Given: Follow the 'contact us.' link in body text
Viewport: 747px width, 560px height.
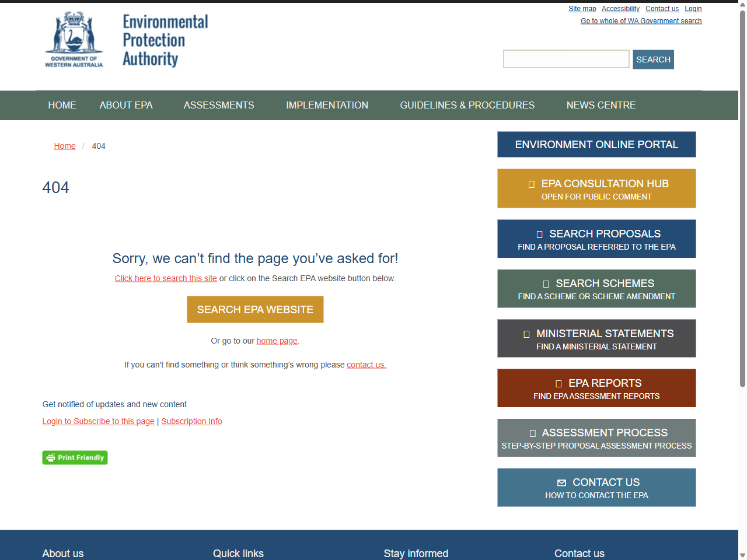Looking at the screenshot, I should (x=366, y=365).
